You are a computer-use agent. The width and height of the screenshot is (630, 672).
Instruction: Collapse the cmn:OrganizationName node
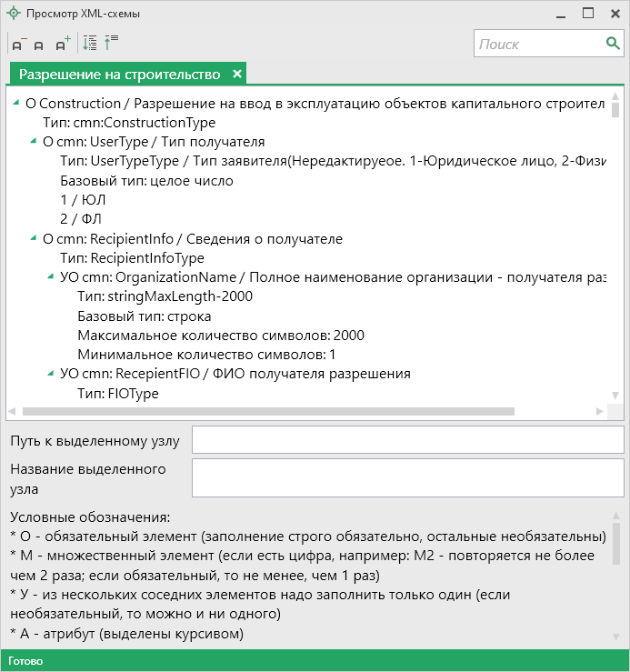[52, 277]
